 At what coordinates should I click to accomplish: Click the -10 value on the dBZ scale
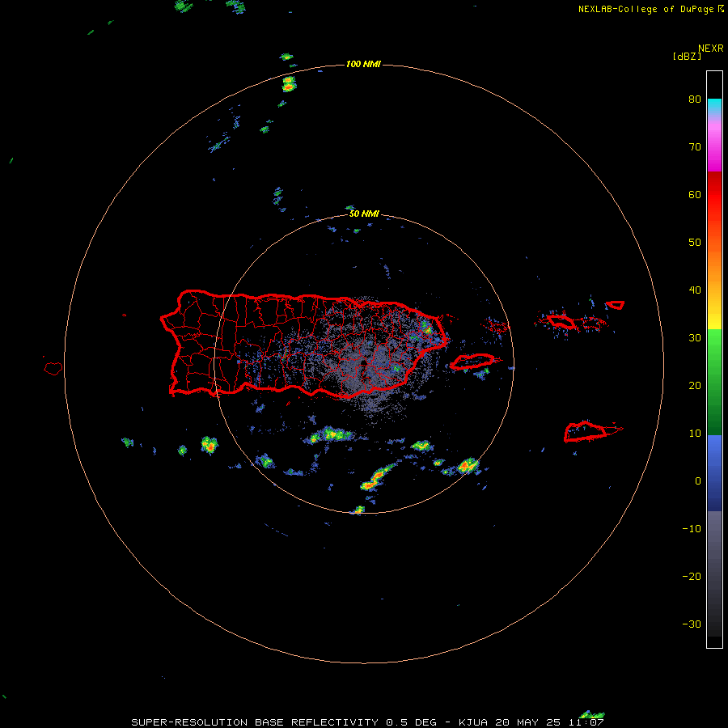692,529
